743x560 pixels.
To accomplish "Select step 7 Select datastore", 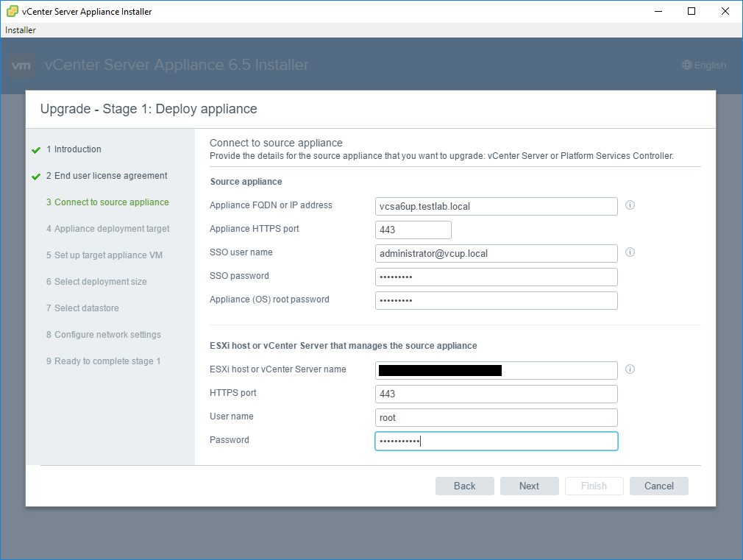I will (82, 308).
